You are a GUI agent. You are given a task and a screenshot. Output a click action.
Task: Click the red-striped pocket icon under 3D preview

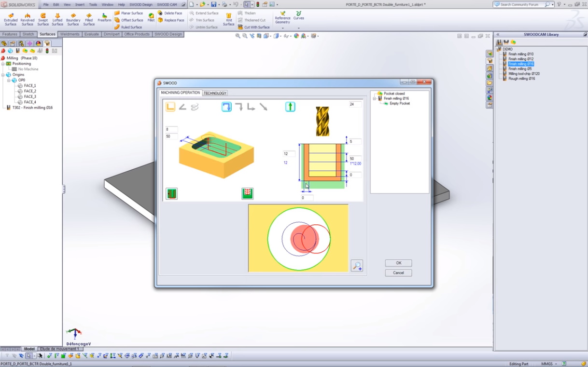click(x=247, y=193)
